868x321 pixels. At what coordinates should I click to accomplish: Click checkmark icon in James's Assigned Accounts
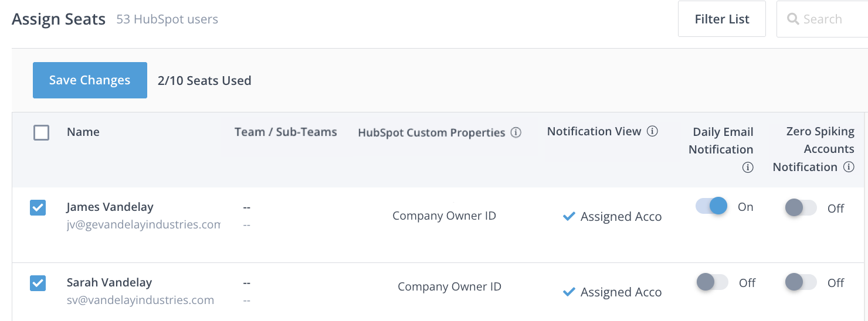pyautogui.click(x=568, y=217)
